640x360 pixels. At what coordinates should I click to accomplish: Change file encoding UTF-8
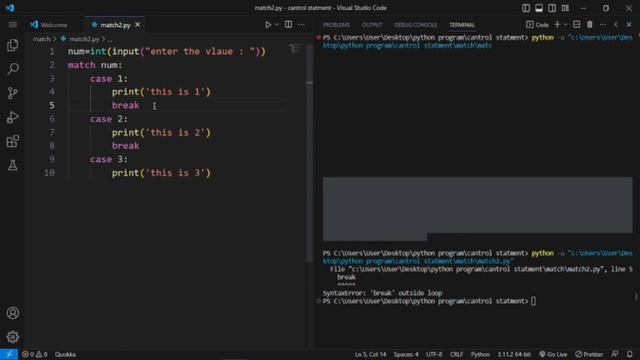tap(434, 354)
